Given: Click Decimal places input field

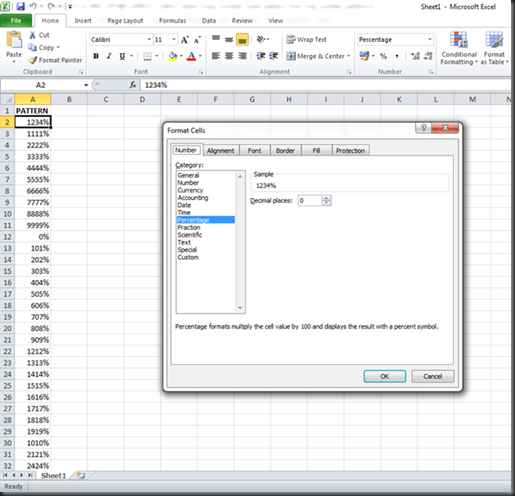Looking at the screenshot, I should pos(310,201).
